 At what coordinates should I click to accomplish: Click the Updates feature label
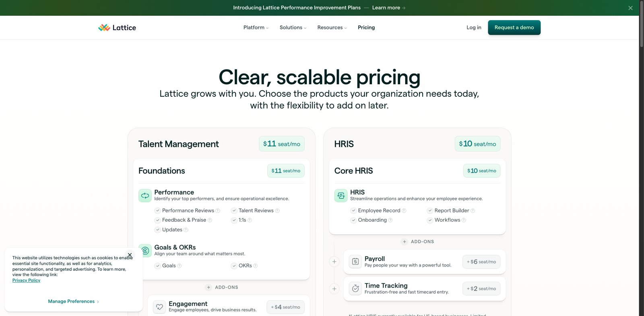[172, 230]
